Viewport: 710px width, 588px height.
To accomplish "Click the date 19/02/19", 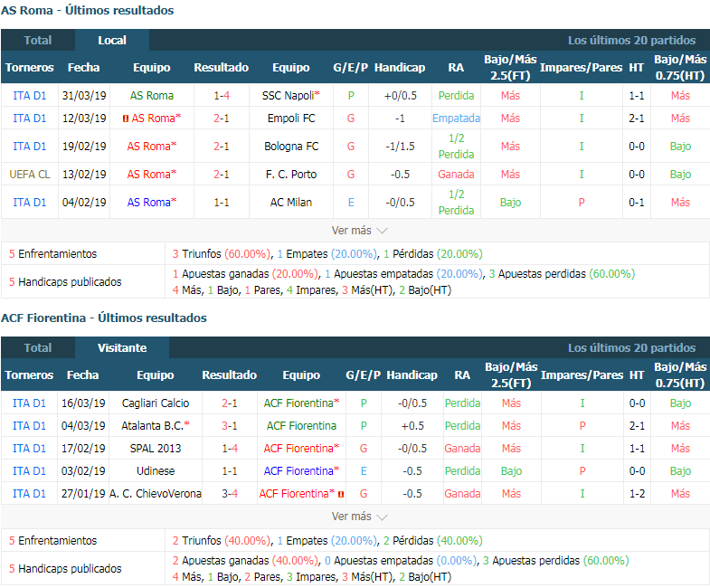I will tap(84, 147).
